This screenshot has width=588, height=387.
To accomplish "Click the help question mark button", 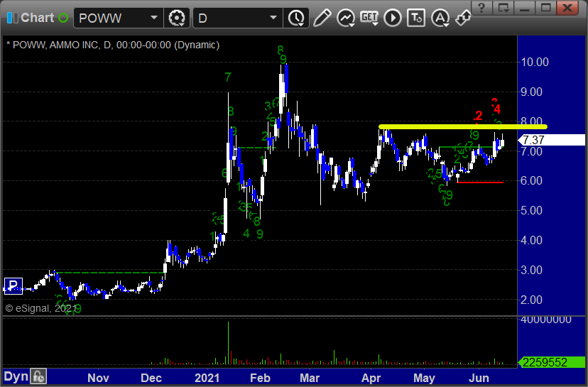I will [482, 7].
